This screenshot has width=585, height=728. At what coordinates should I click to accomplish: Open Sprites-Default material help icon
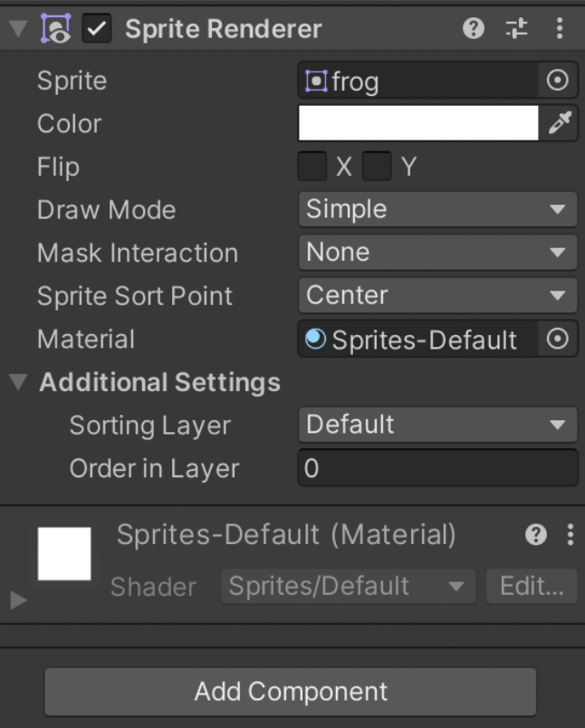pyautogui.click(x=536, y=535)
